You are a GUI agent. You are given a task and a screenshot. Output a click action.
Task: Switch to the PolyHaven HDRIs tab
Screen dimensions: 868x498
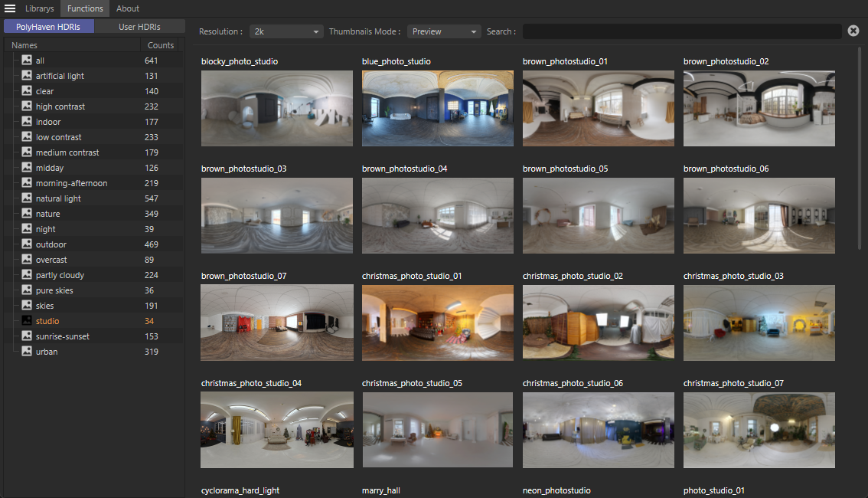[49, 27]
